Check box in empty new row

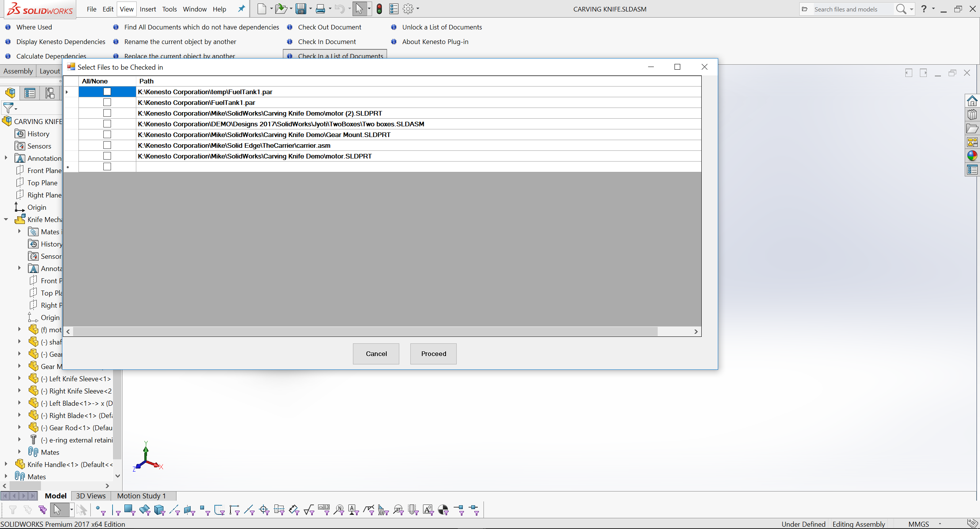point(107,167)
